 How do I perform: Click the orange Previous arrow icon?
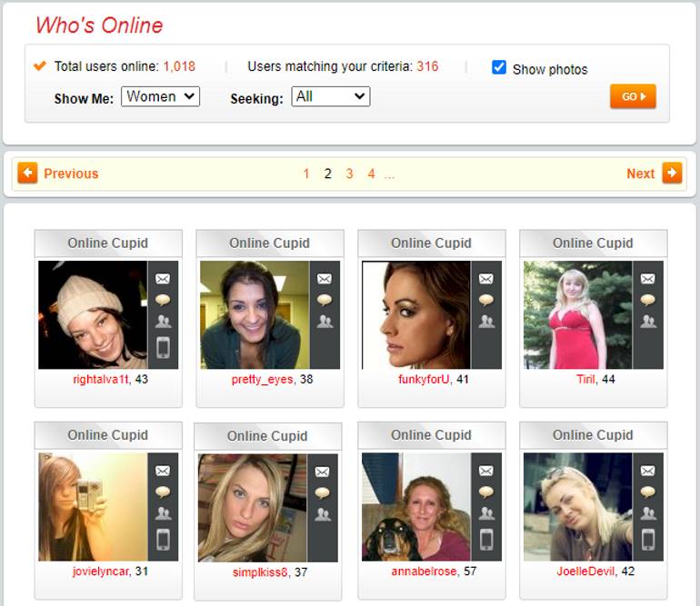[x=27, y=173]
